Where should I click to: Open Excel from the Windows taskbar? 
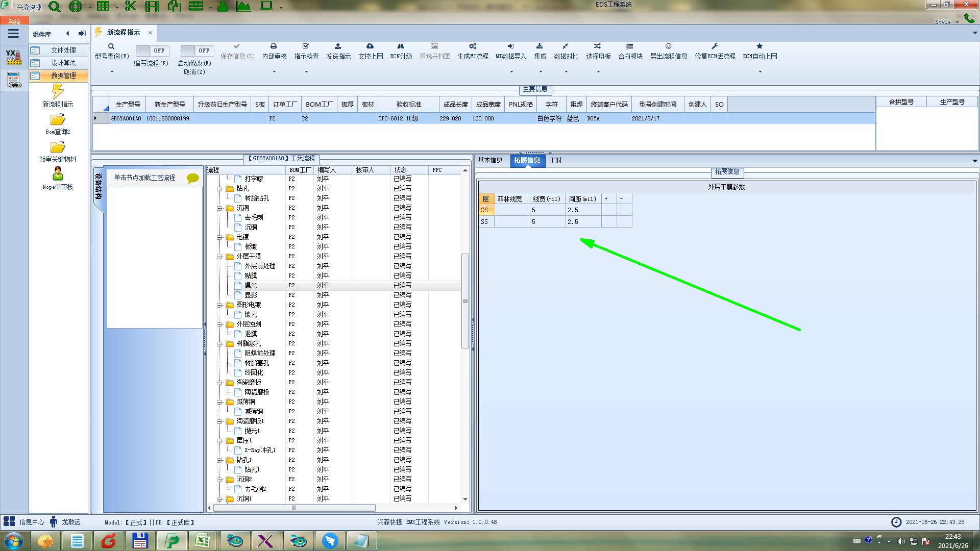(203, 541)
